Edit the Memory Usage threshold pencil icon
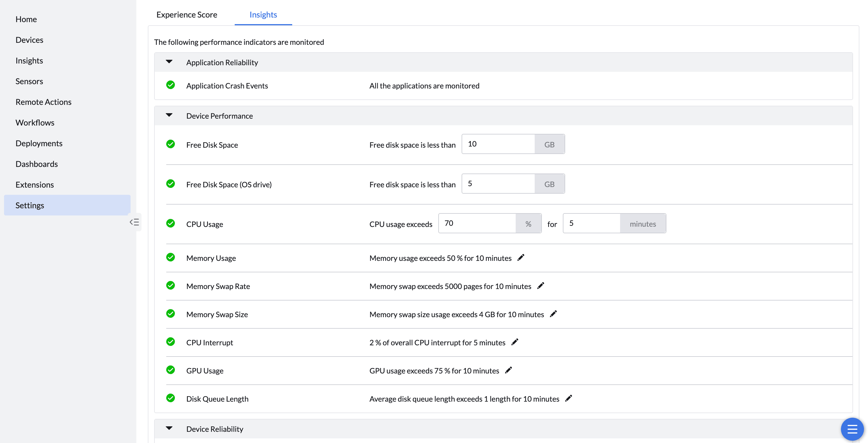The width and height of the screenshot is (868, 443). pos(521,257)
